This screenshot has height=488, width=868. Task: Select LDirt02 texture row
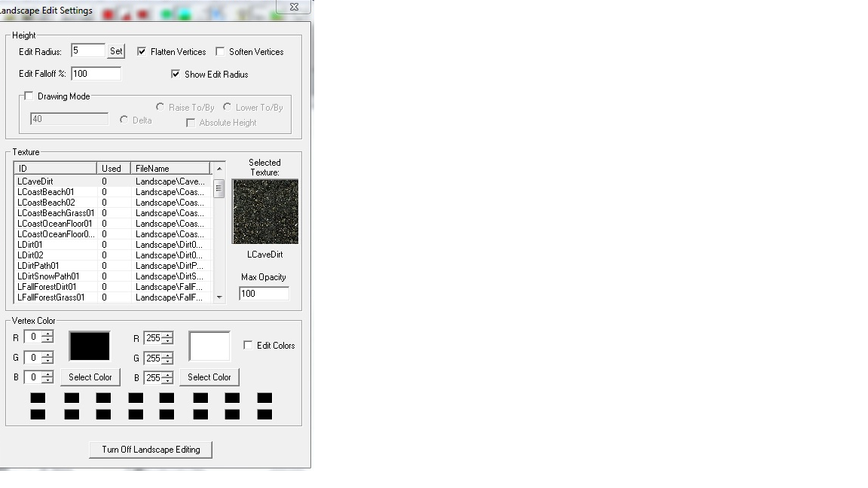click(113, 255)
